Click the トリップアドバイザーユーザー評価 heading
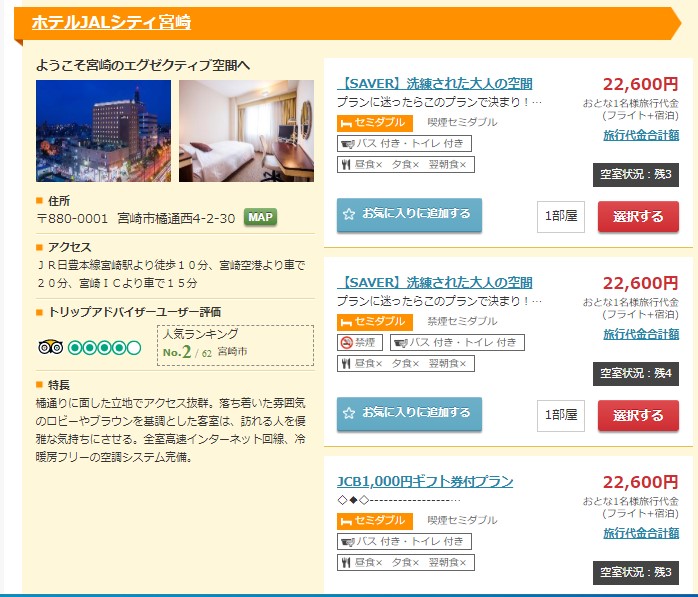The width and height of the screenshot is (698, 597). (x=134, y=312)
